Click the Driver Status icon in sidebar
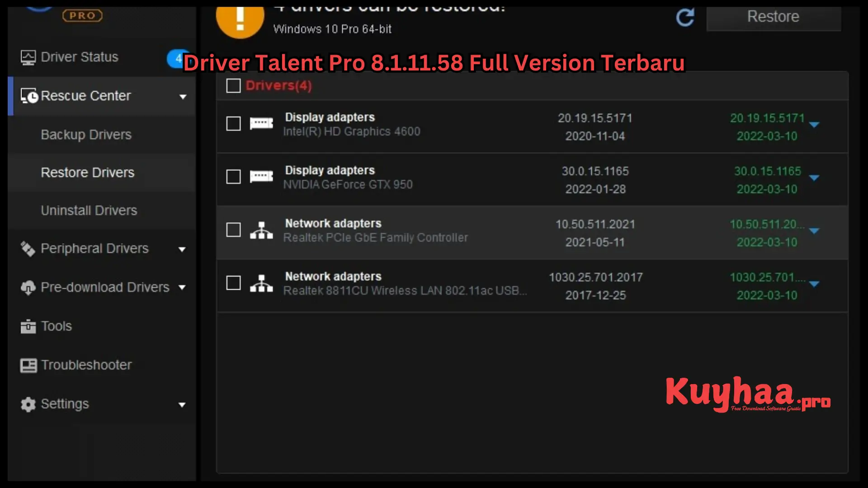Image resolution: width=868 pixels, height=488 pixels. tap(28, 56)
